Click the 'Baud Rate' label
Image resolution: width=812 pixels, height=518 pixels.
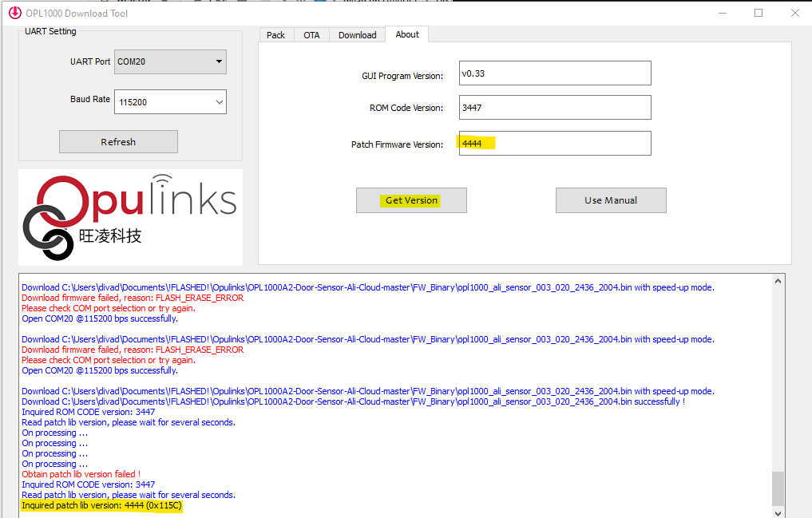click(x=90, y=99)
